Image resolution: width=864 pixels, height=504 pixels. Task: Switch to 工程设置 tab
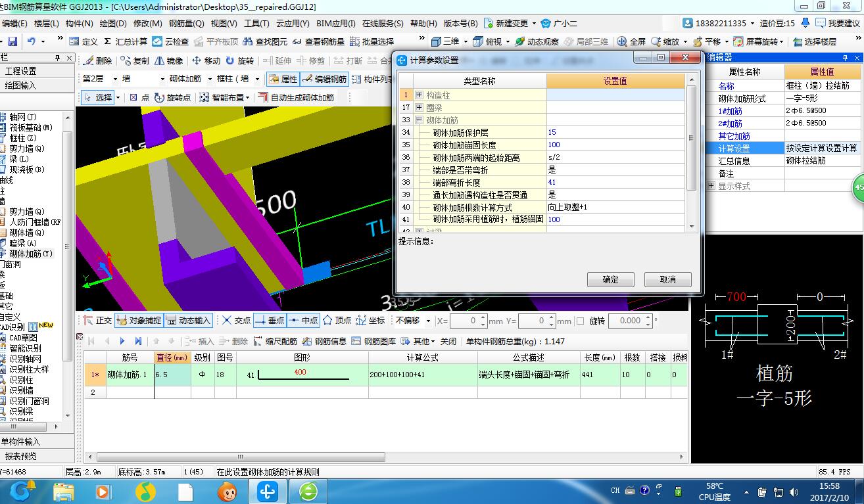pos(20,71)
